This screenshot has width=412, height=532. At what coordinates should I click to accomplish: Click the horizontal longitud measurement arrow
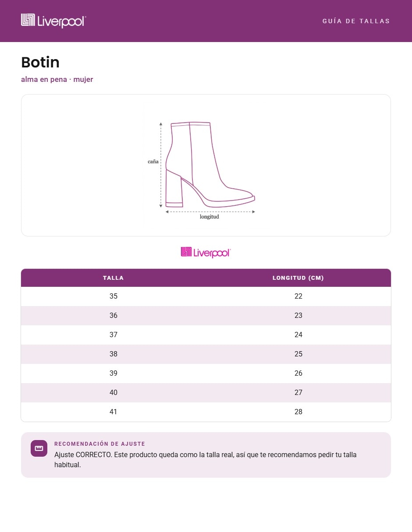click(x=210, y=211)
